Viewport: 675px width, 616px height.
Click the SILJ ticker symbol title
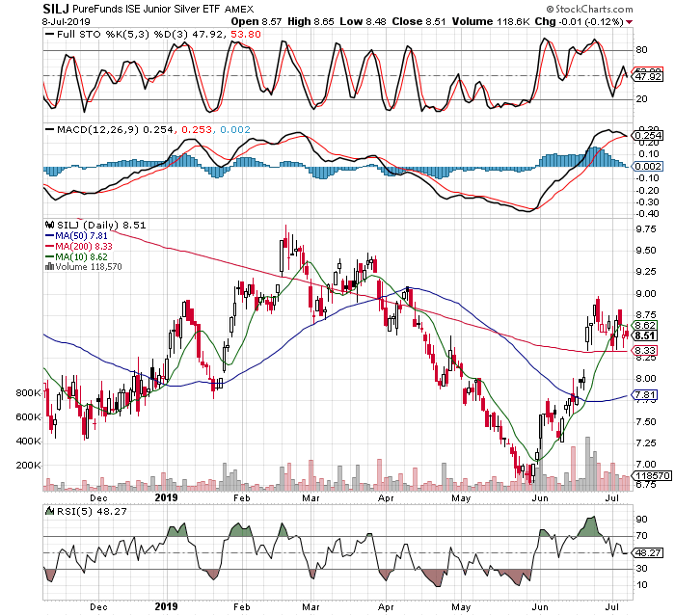56,9
